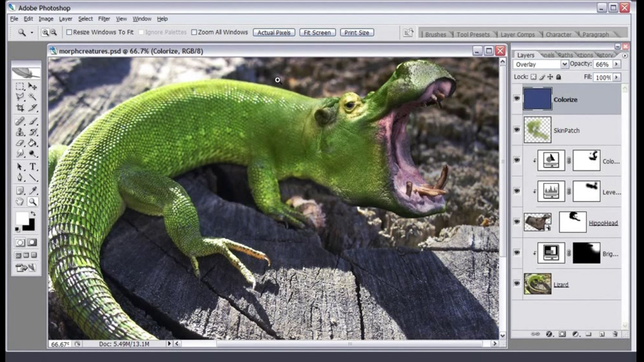644x362 pixels.
Task: Select the Slice tool
Action: pos(33,107)
